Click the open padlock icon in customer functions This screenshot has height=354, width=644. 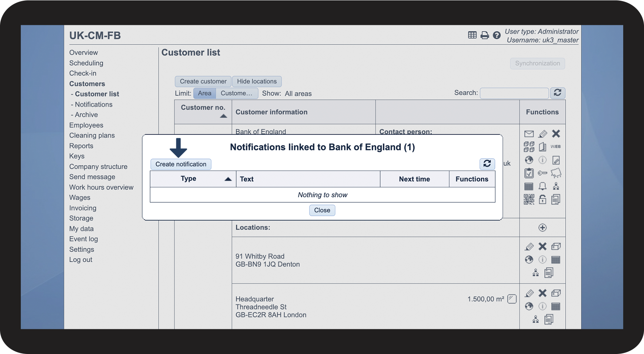(542, 199)
